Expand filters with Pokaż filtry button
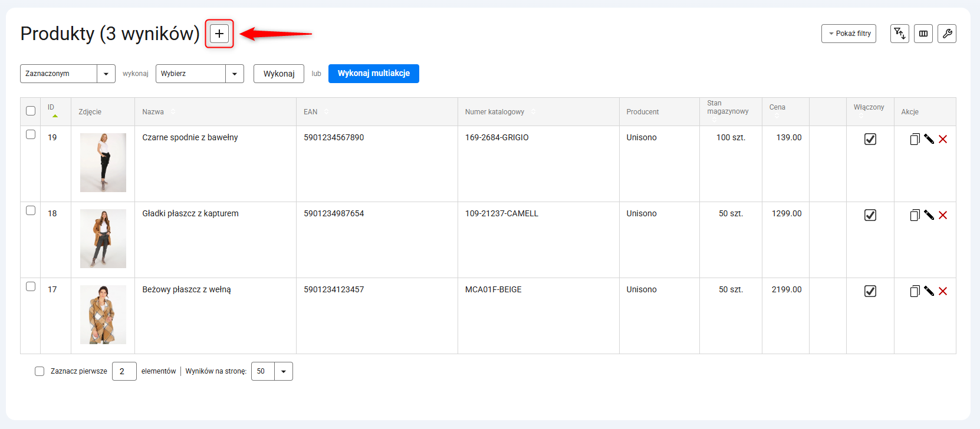 click(x=849, y=34)
